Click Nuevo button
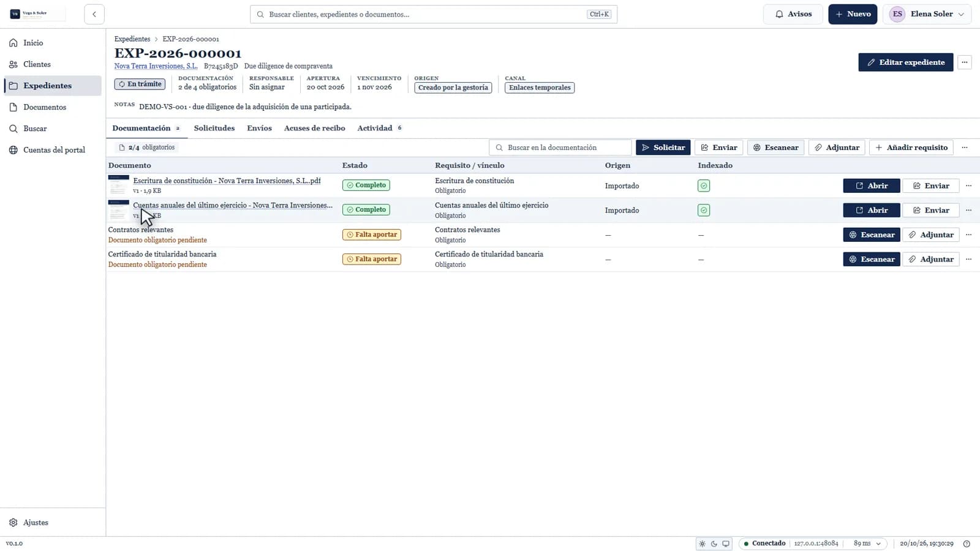The height and width of the screenshot is (551, 980). click(853, 14)
